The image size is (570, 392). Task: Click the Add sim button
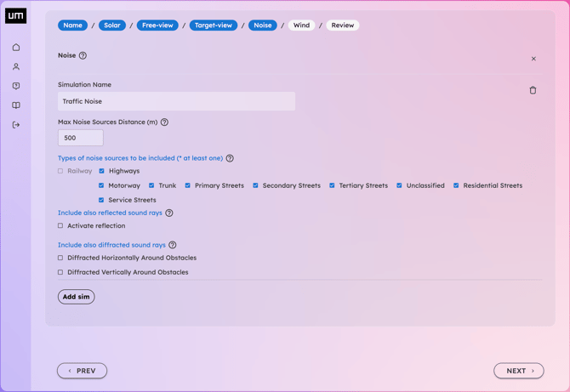76,297
